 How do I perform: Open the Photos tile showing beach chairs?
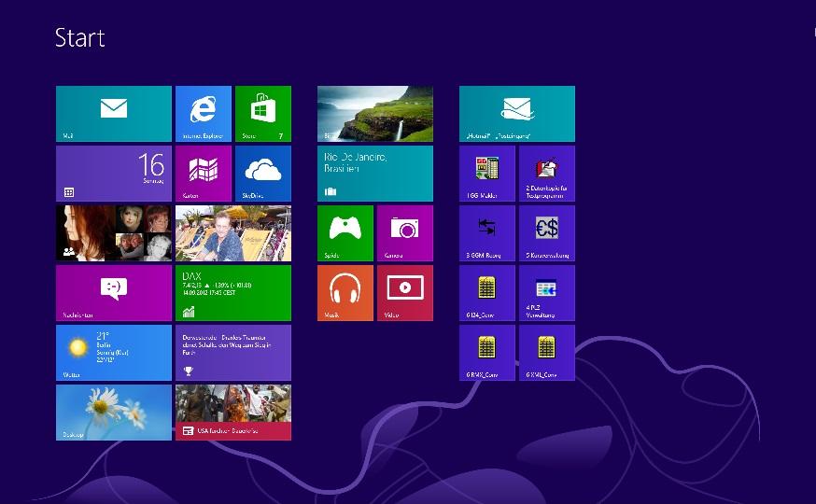[233, 233]
